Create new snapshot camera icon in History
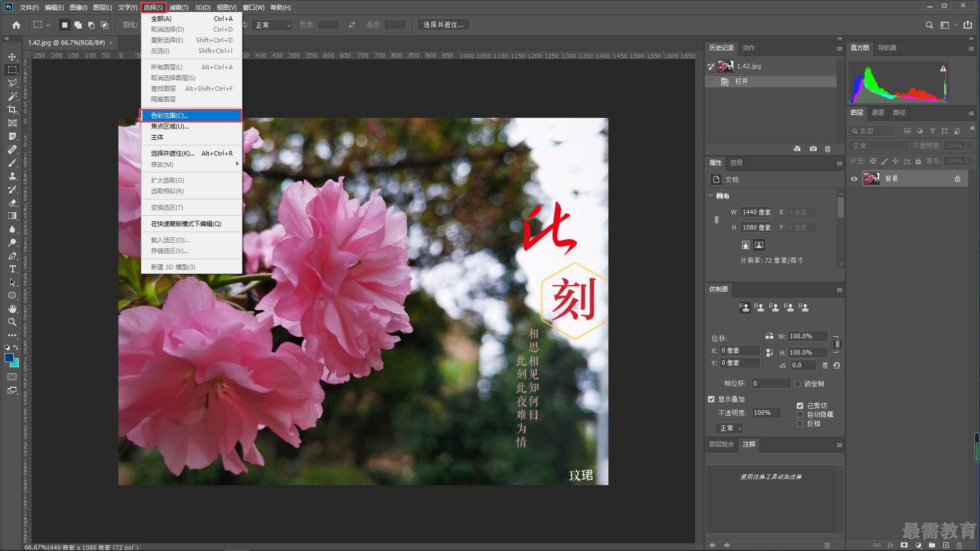This screenshot has height=551, width=980. (x=813, y=149)
